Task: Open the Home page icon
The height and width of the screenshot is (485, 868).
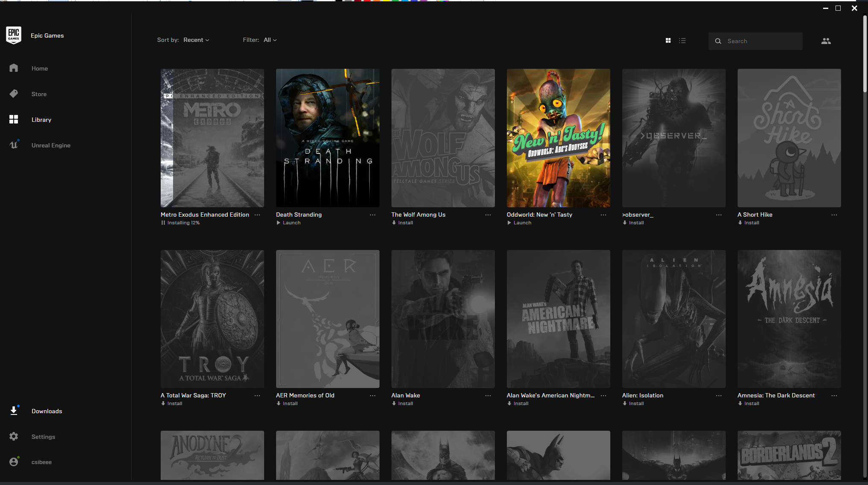Action: pyautogui.click(x=14, y=68)
